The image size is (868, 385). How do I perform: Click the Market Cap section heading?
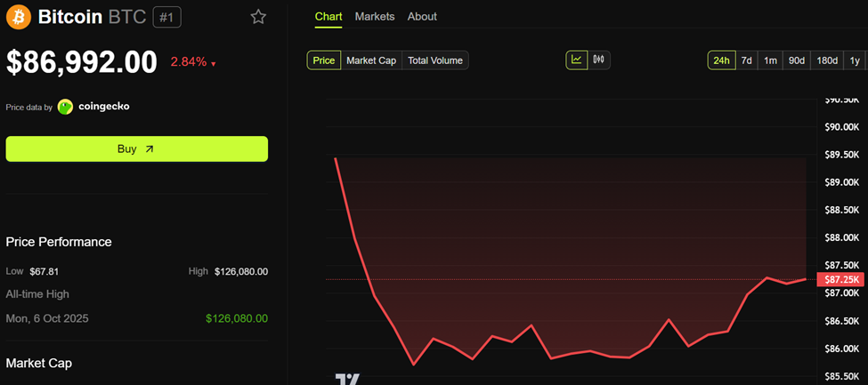pyautogui.click(x=39, y=363)
